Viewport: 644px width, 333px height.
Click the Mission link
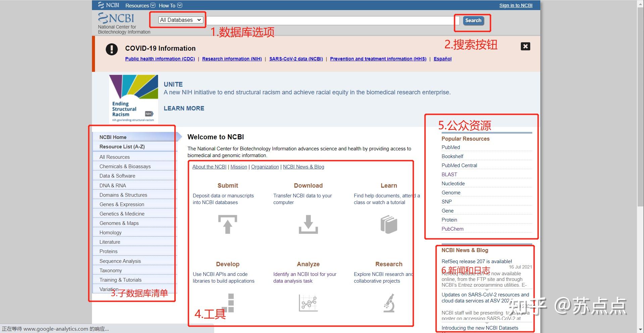pos(239,167)
